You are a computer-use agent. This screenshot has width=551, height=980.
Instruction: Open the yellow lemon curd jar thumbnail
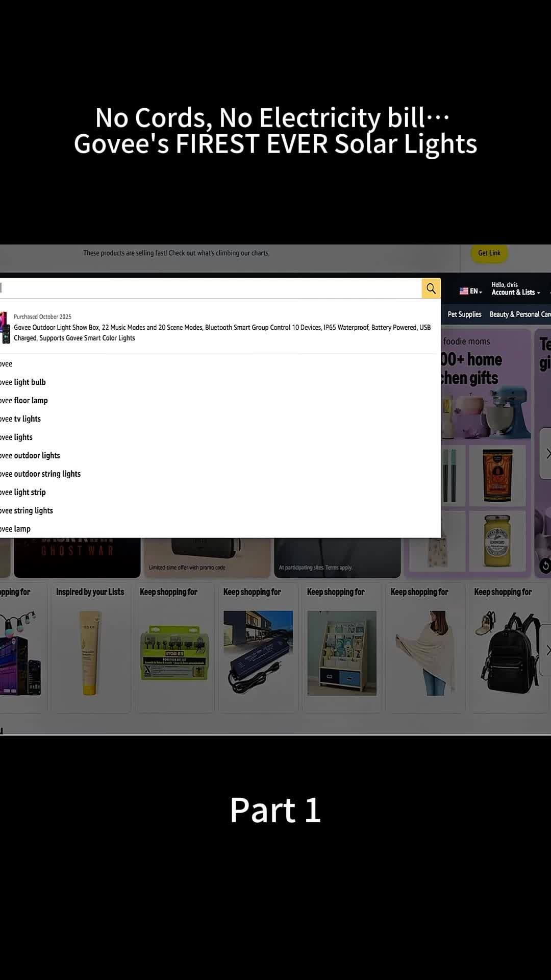(497, 541)
